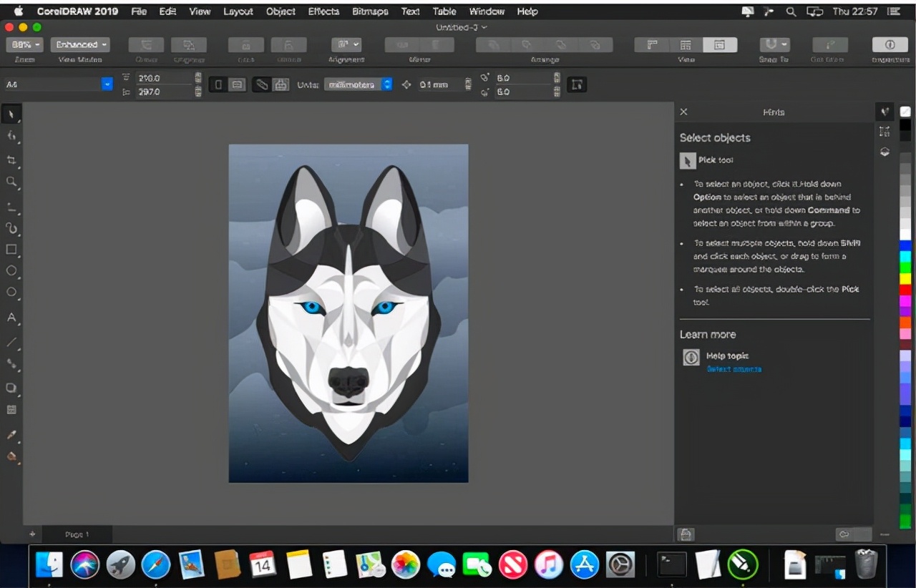Select the Zoom magnifier tool in toolbox
916x588 pixels.
(11, 182)
